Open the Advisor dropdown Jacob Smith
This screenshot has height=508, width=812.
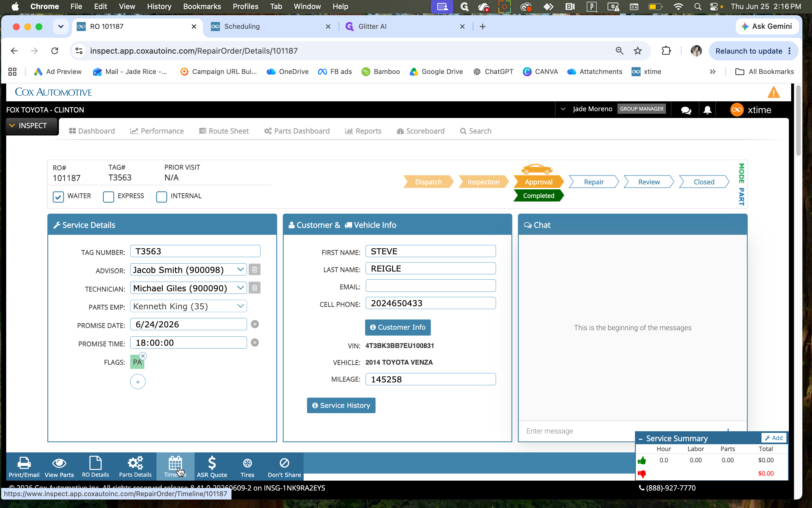[x=188, y=270]
